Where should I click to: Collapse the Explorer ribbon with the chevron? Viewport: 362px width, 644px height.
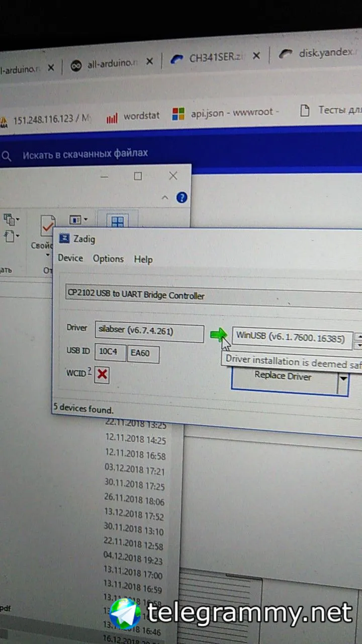tap(164, 198)
